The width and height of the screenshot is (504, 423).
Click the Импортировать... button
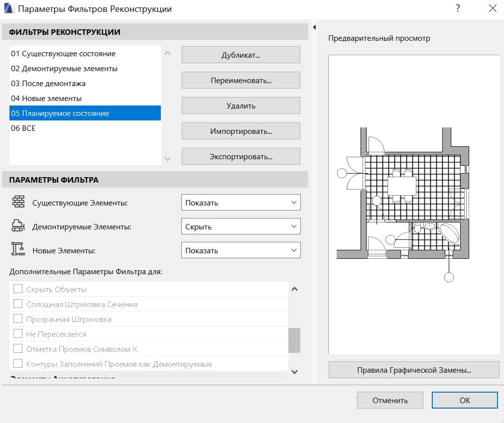[241, 131]
